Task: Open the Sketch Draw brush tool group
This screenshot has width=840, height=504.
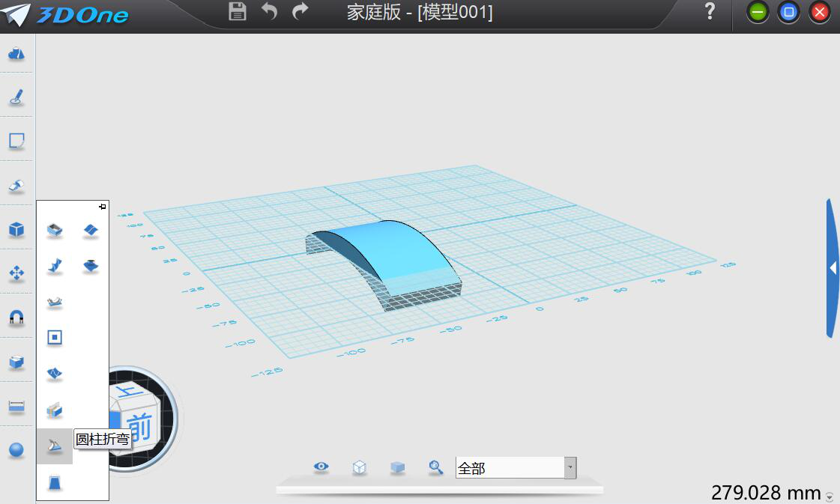Action: click(x=16, y=97)
